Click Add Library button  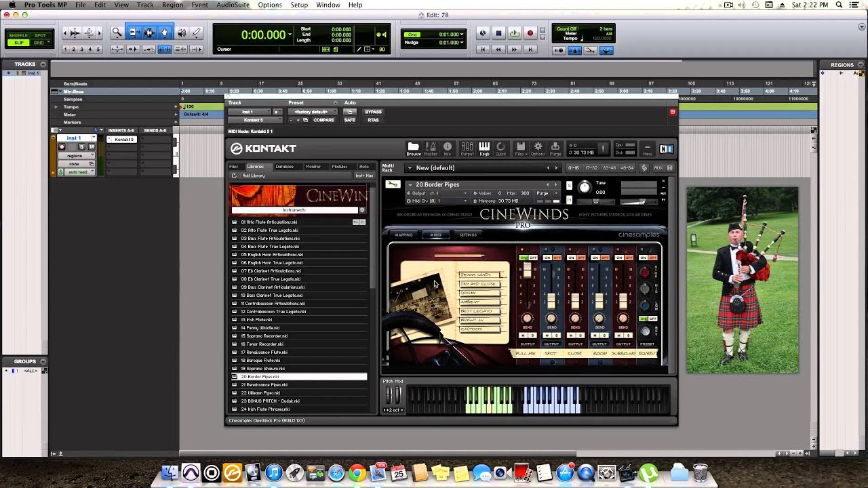click(254, 176)
